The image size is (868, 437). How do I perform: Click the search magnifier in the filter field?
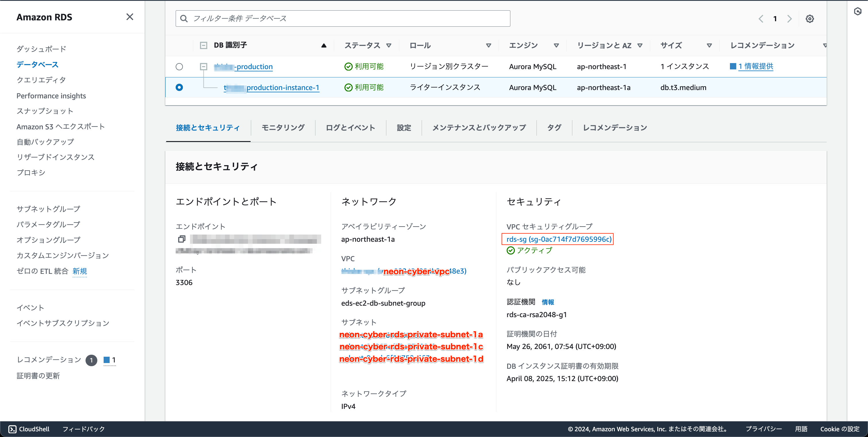point(184,18)
